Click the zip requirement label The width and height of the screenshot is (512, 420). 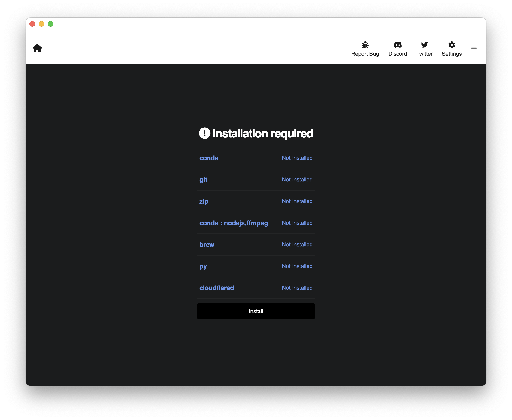coord(204,201)
